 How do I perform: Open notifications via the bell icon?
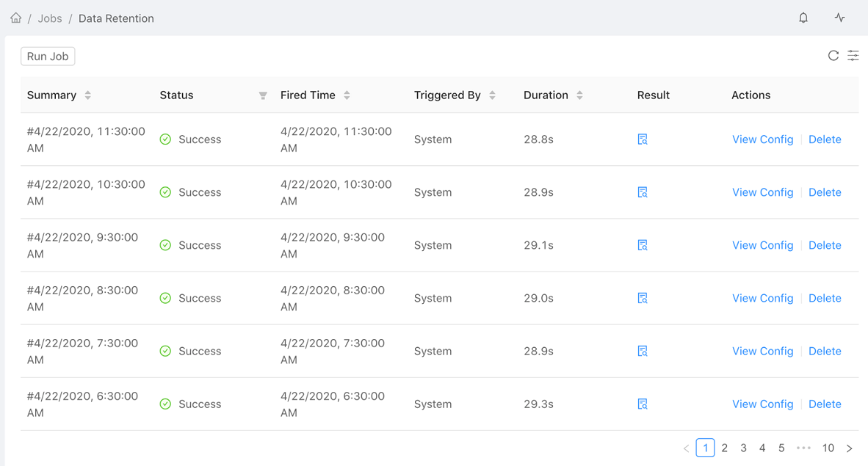(803, 18)
